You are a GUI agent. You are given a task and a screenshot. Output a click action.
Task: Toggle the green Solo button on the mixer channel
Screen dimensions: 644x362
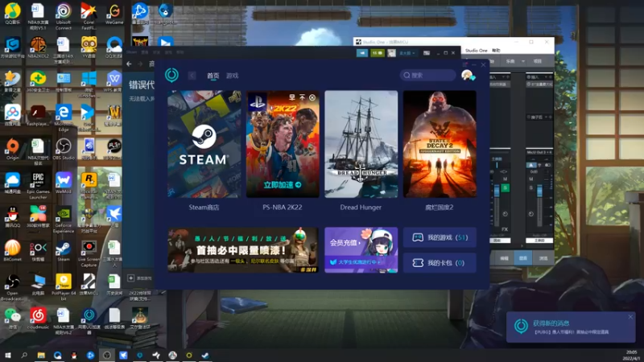[x=506, y=188]
